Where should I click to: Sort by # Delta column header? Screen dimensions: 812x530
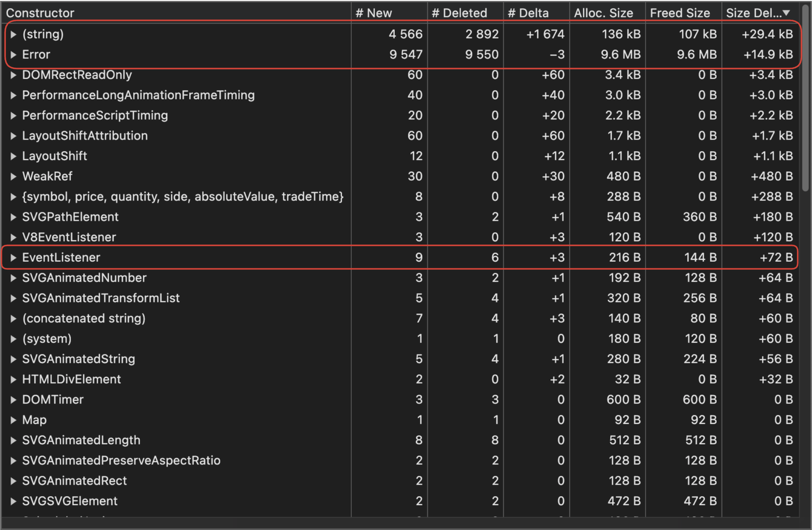(528, 13)
